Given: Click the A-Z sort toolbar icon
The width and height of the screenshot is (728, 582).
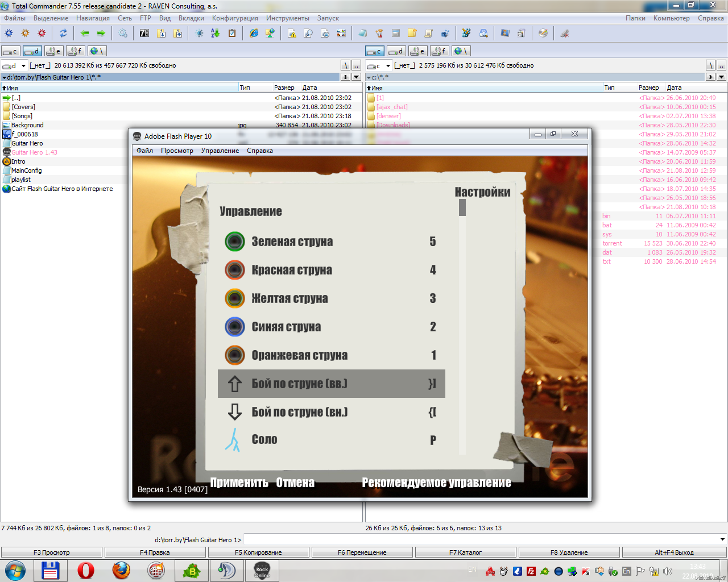Looking at the screenshot, I should point(215,34).
